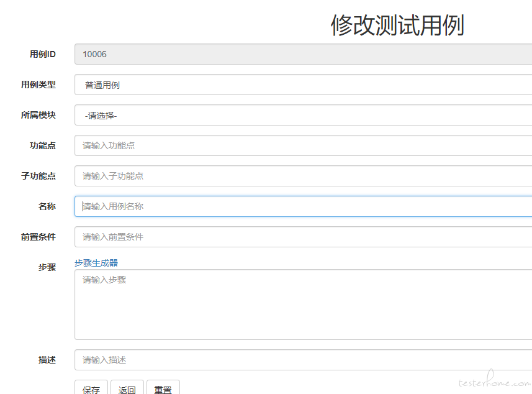Expand the 所属模块 dropdown showing -请选择-
Image resolution: width=532 pixels, height=394 pixels.
[304, 115]
